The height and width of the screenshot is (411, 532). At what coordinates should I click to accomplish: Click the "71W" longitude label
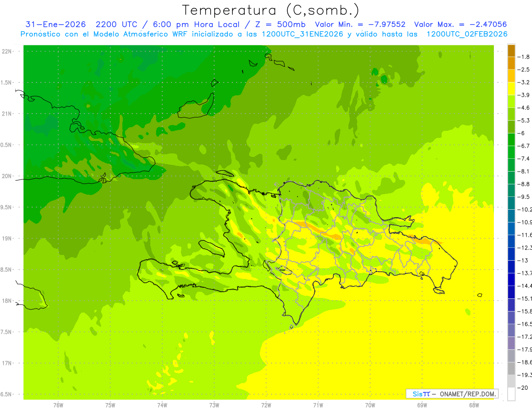[x=318, y=405]
